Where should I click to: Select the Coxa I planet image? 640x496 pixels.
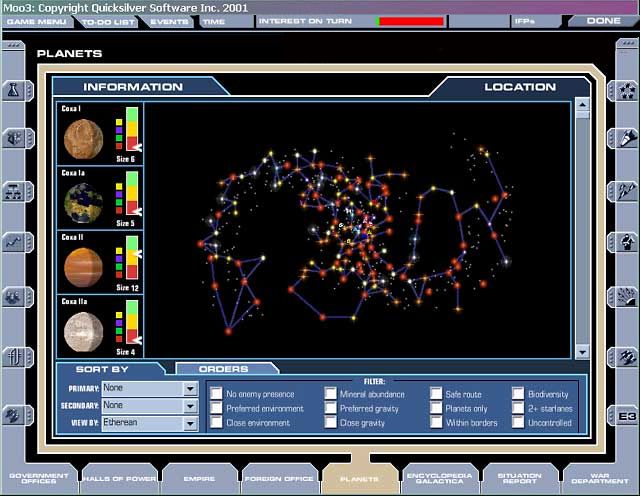[x=83, y=139]
